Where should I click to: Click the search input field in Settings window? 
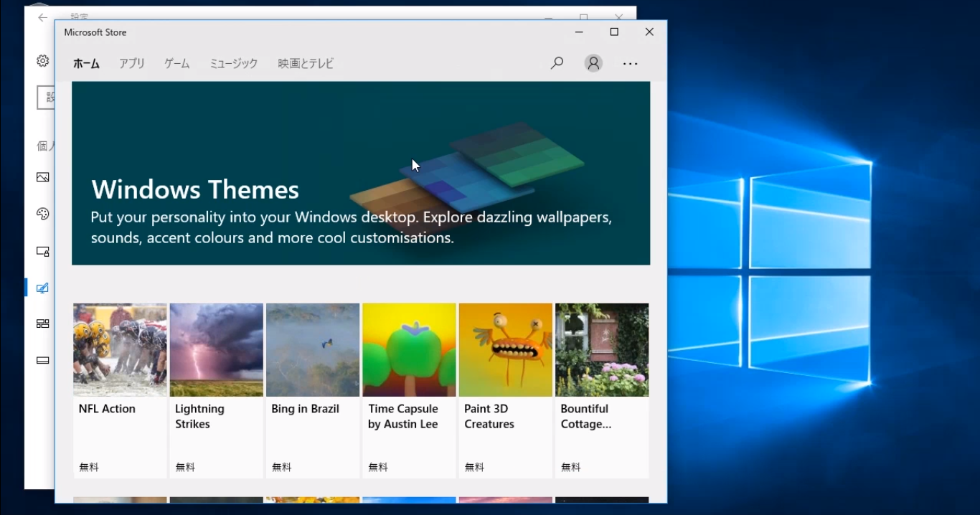coord(46,98)
